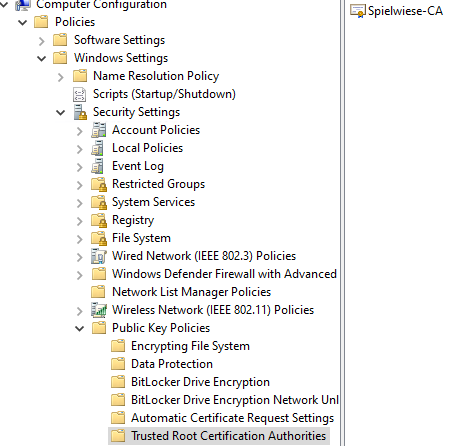The height and width of the screenshot is (446, 450).
Task: Expand the Windows Defender Firewall node
Action: click(x=80, y=275)
